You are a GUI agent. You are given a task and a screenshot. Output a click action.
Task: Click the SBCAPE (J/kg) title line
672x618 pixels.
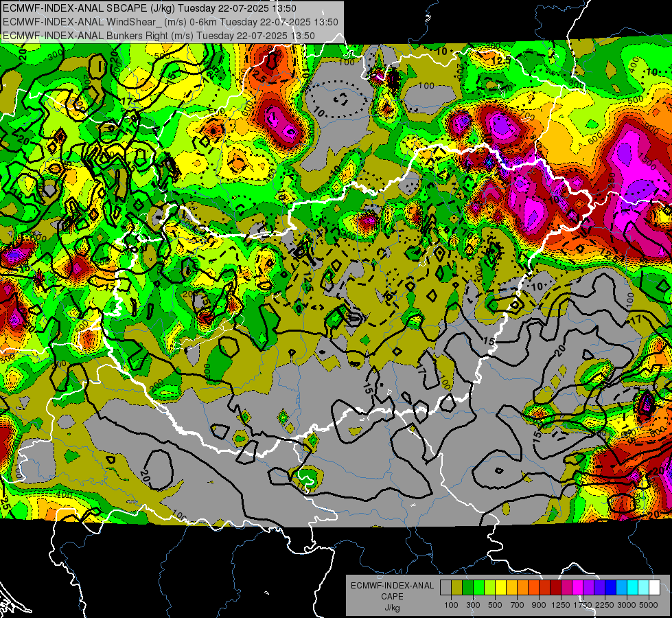pos(149,8)
